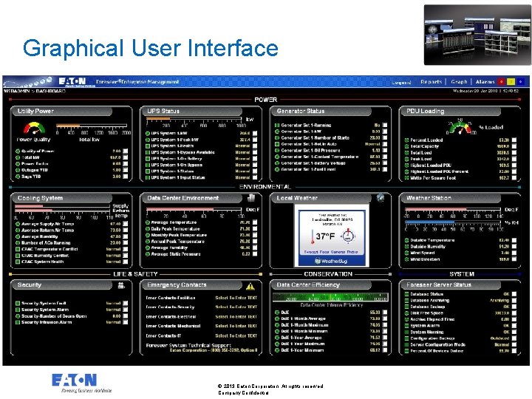
Task: Click the status icon beside UPS System 1-On Battery
Action: (148, 158)
